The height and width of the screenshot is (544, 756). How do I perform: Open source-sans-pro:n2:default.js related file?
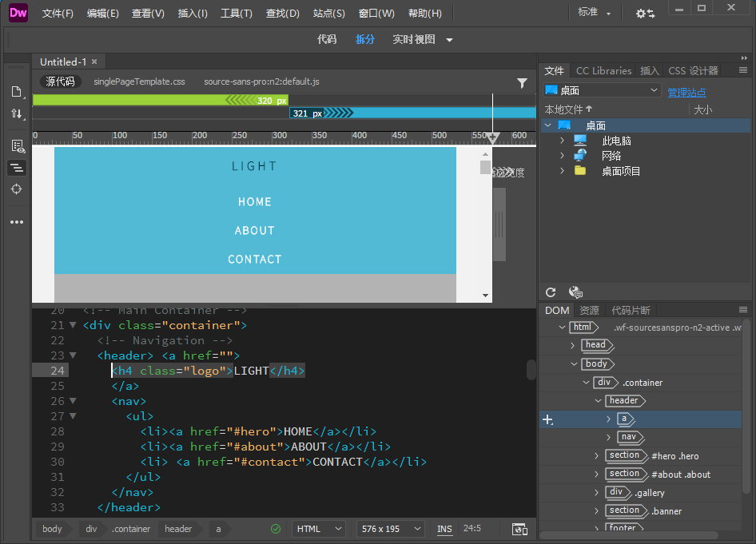click(x=261, y=81)
